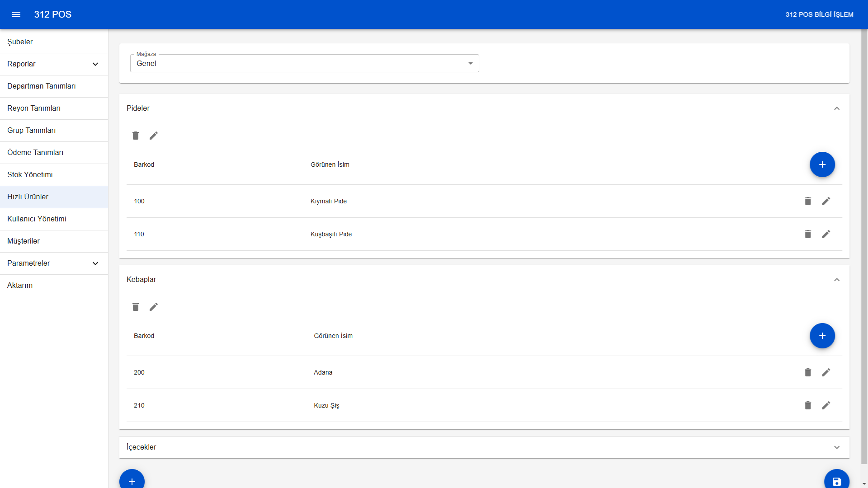Edit the Kebaplar group name

pos(154,307)
